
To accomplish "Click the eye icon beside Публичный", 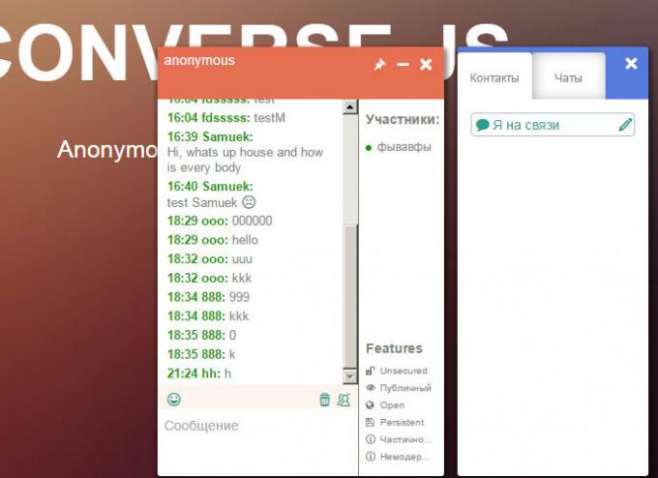I will 370,387.
